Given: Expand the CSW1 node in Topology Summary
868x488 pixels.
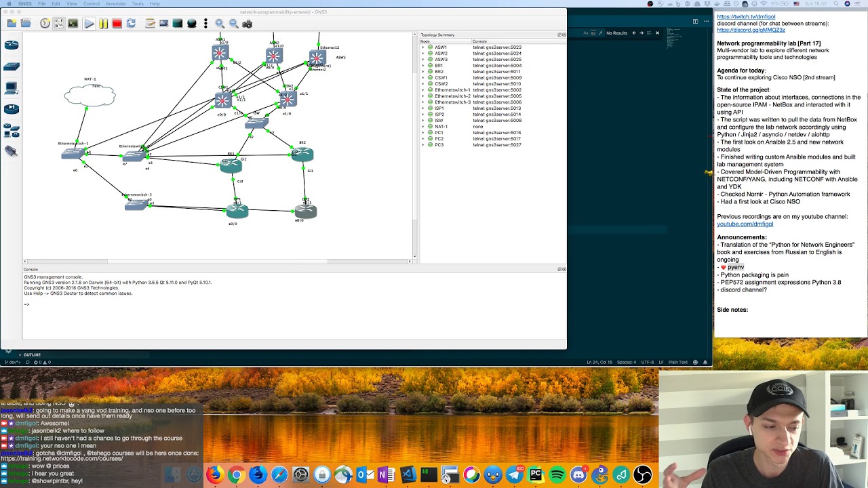Looking at the screenshot, I should pyautogui.click(x=423, y=78).
